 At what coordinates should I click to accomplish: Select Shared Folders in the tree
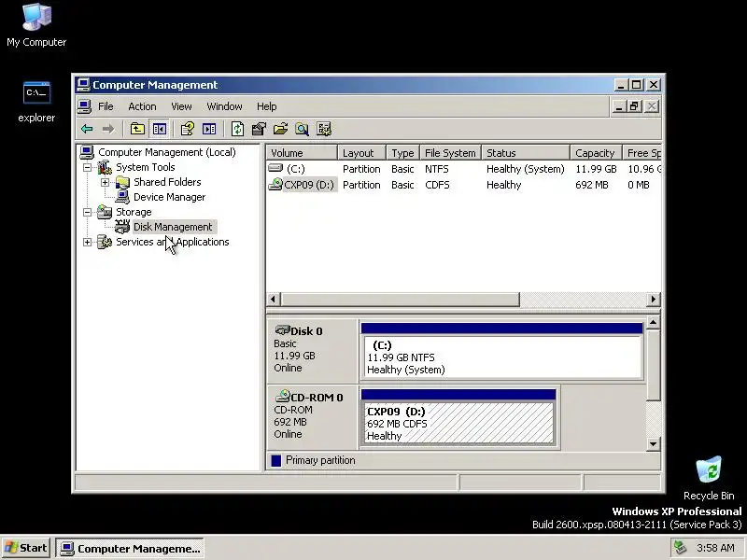click(167, 182)
